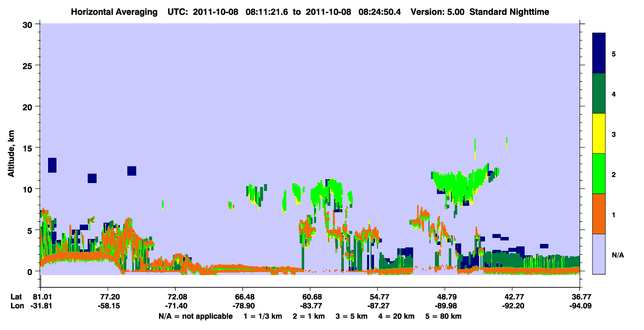Click the dark blue color bar segment labeled 5

point(599,53)
